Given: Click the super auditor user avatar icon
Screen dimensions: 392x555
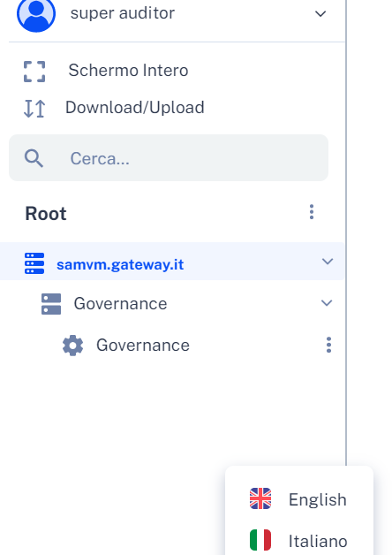Looking at the screenshot, I should (x=36, y=13).
